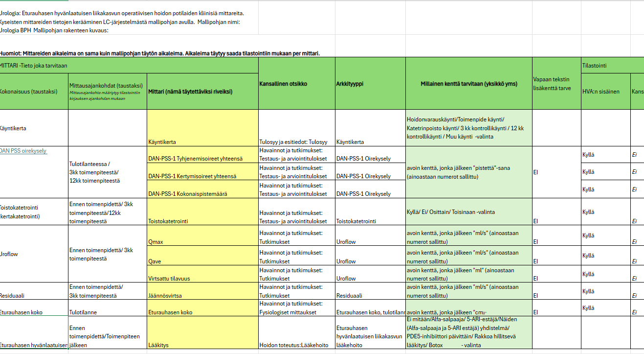Click the 'Kyllä' cell in the Toistokatetrointi row

(605, 212)
